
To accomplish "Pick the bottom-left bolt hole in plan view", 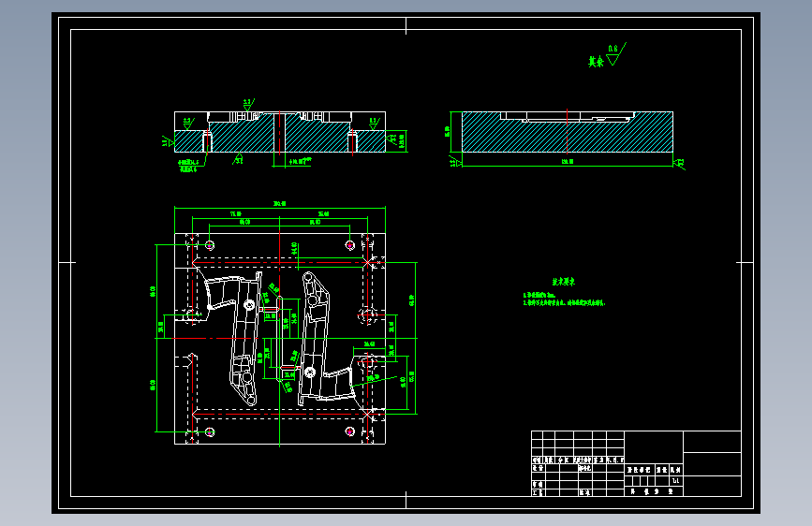I will [x=210, y=431].
